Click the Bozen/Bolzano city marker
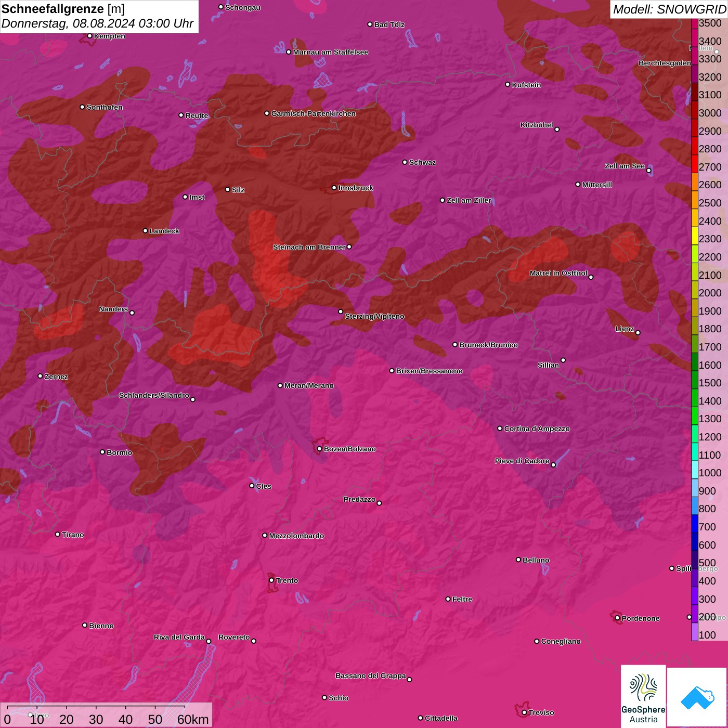Screen dimensions: 728x728 (319, 449)
